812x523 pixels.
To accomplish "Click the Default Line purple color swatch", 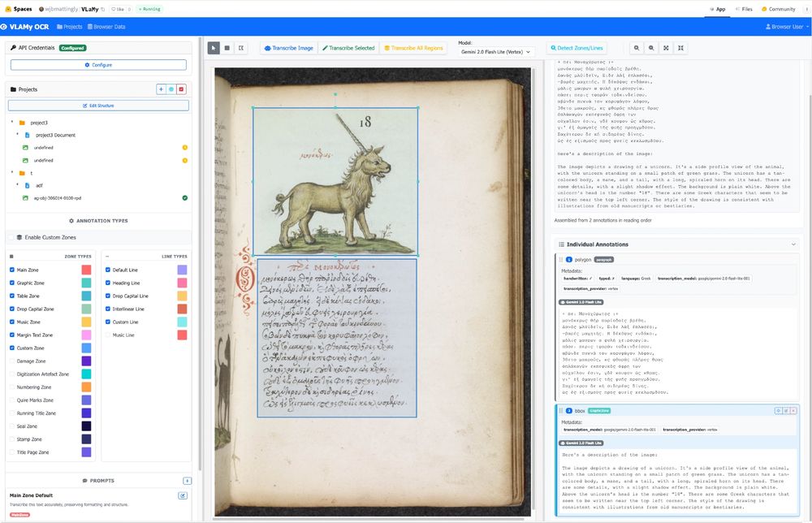I will tap(182, 270).
